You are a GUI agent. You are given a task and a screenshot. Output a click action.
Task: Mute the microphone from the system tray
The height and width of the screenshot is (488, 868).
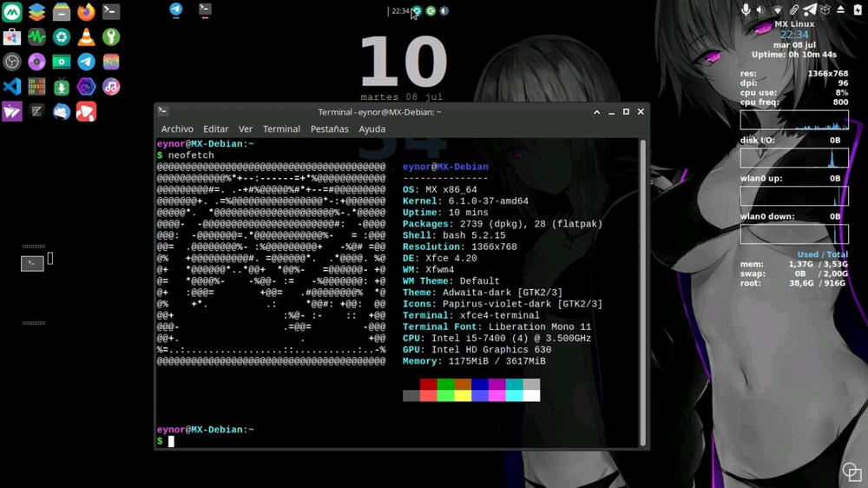(745, 10)
